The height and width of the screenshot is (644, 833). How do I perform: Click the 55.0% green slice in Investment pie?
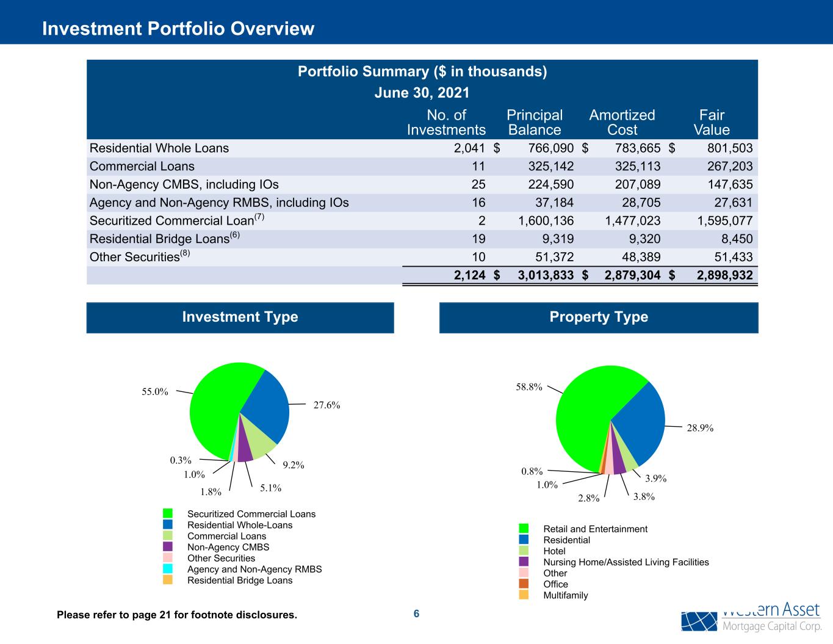click(217, 403)
